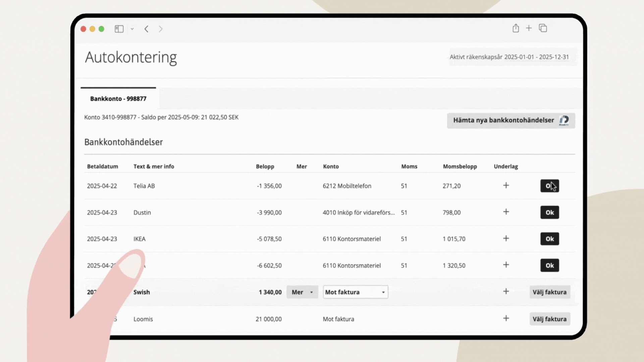Select the Bankkonto - 998877 tab

(118, 99)
